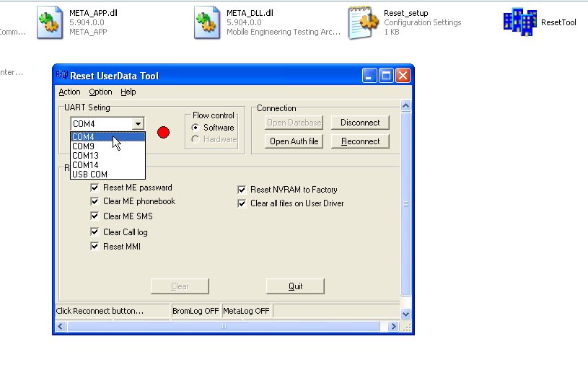
Task: Click the 'Mobile Engineering Testing Arc...' description text
Action: pos(284,32)
